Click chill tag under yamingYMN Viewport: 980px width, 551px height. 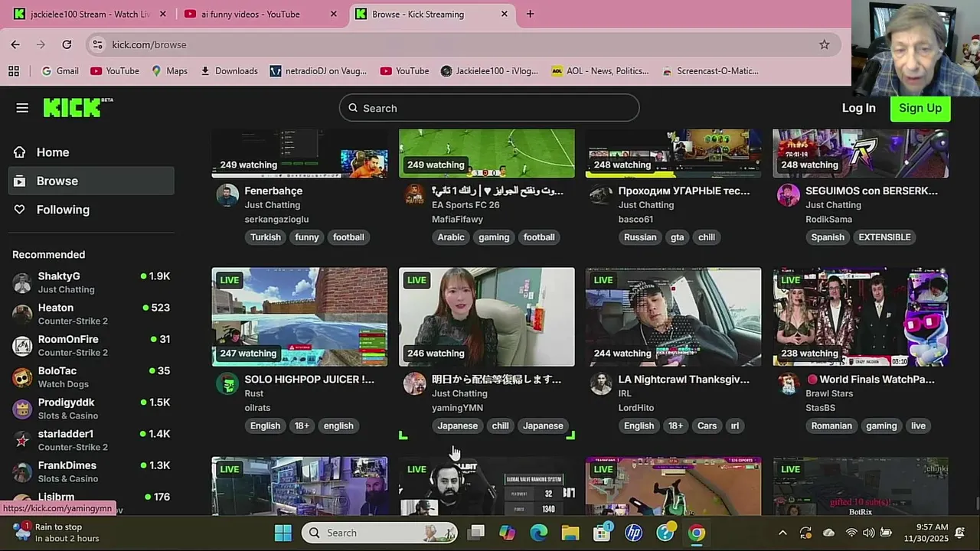[x=500, y=425]
